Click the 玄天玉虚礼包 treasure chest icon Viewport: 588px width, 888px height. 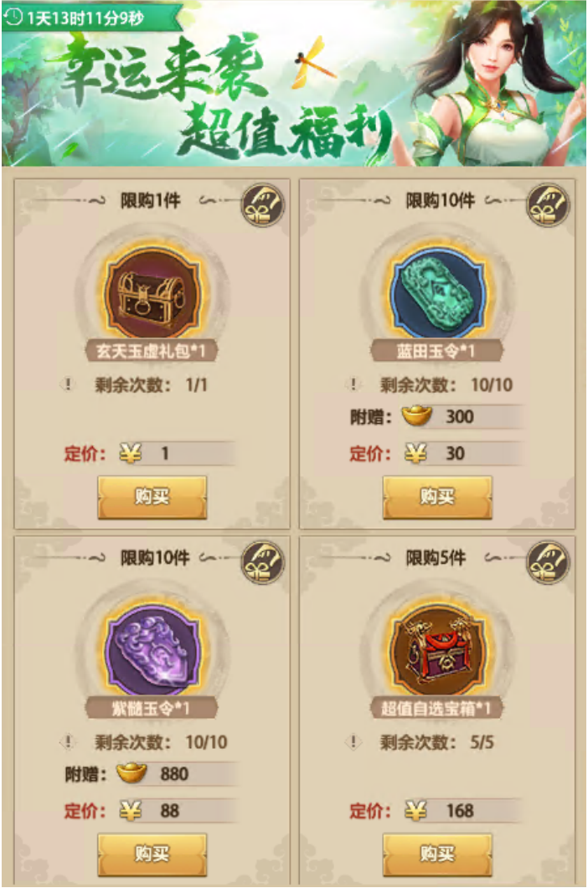(x=152, y=293)
